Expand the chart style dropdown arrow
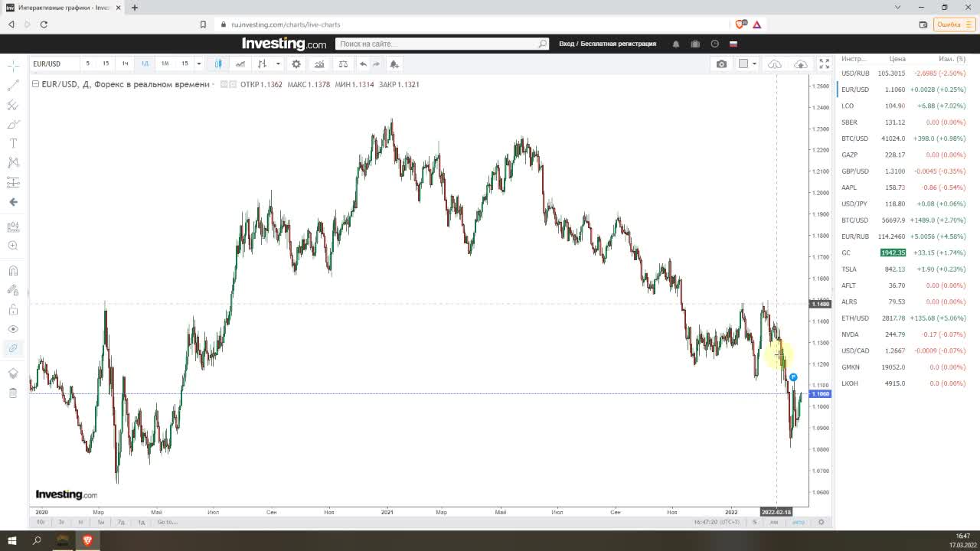980x551 pixels. coord(278,64)
